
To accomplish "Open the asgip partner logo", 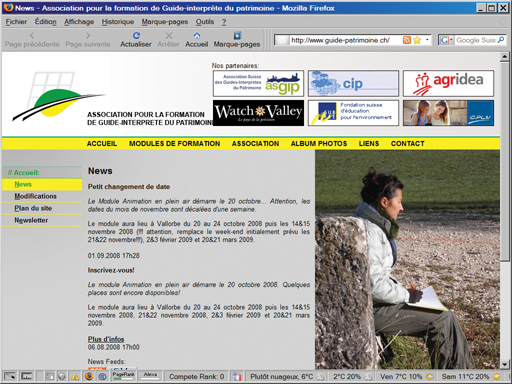I will click(258, 83).
